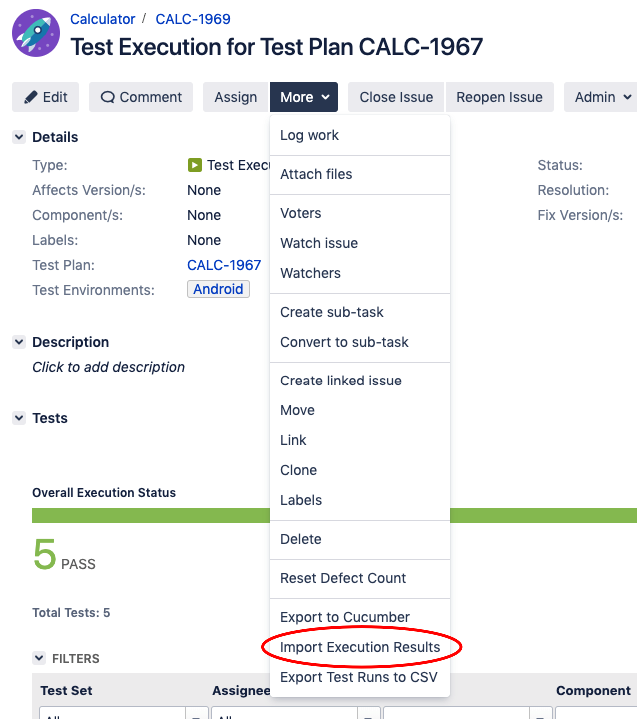Open the Admin dropdown
Screen dimensions: 637x719
[x=601, y=97]
